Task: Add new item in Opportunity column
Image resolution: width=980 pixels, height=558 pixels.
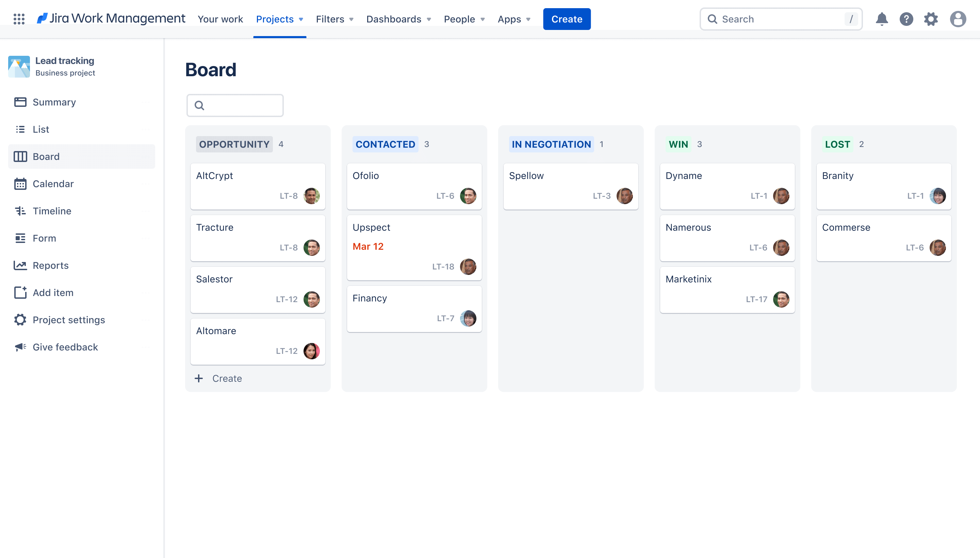Action: (x=217, y=378)
